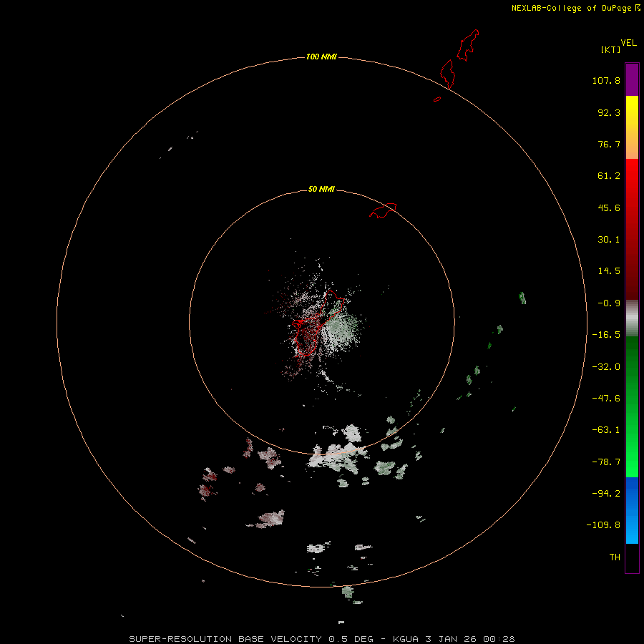
Task: Click the VEL legend title
Action: 628,43
